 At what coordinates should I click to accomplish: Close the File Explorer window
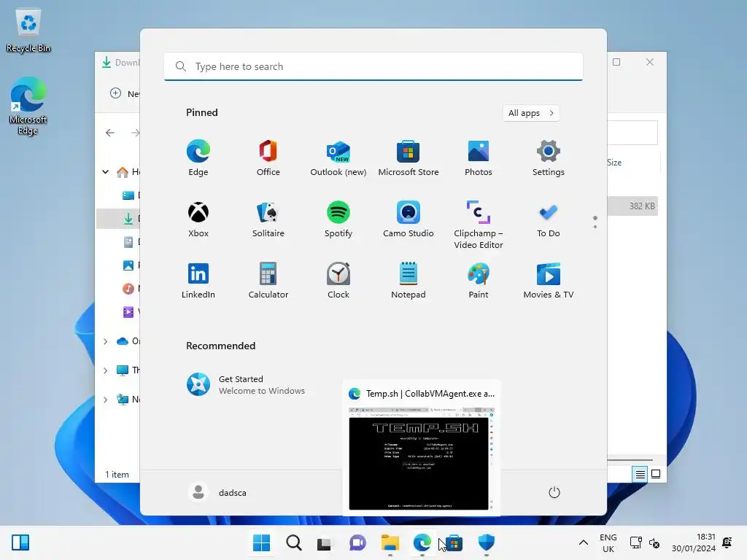point(650,62)
